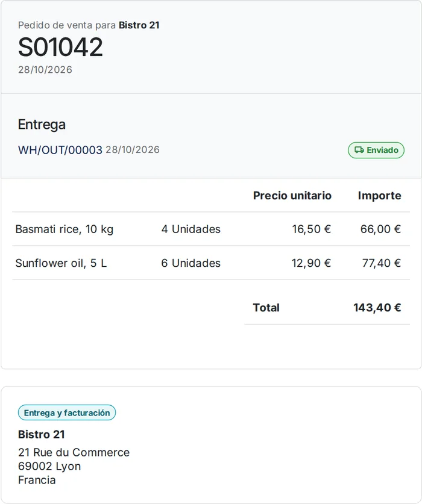Click the Enviado status label
Image resolution: width=422 pixels, height=504 pixels.
pyautogui.click(x=382, y=150)
